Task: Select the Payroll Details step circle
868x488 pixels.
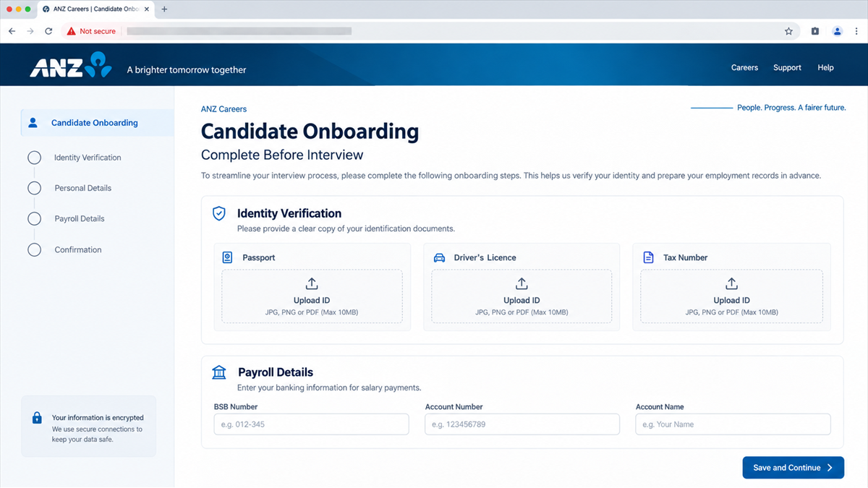Action: click(x=34, y=218)
